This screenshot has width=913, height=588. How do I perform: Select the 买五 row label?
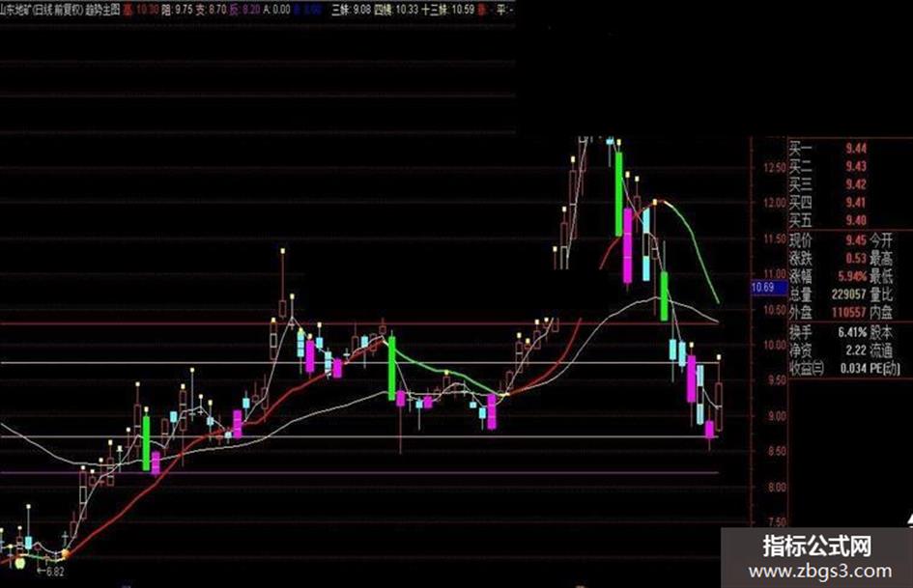801,221
